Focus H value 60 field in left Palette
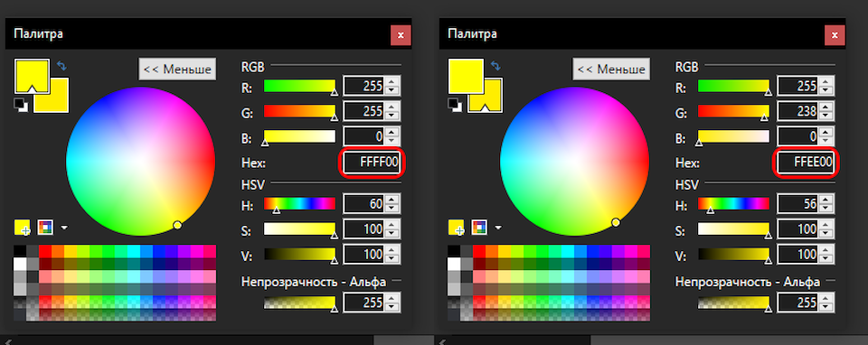Image resolution: width=868 pixels, height=345 pixels. click(364, 204)
